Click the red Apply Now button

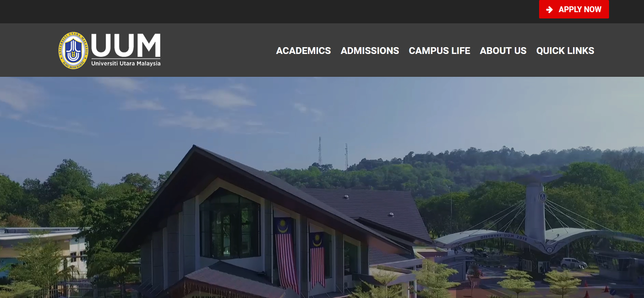point(574,9)
